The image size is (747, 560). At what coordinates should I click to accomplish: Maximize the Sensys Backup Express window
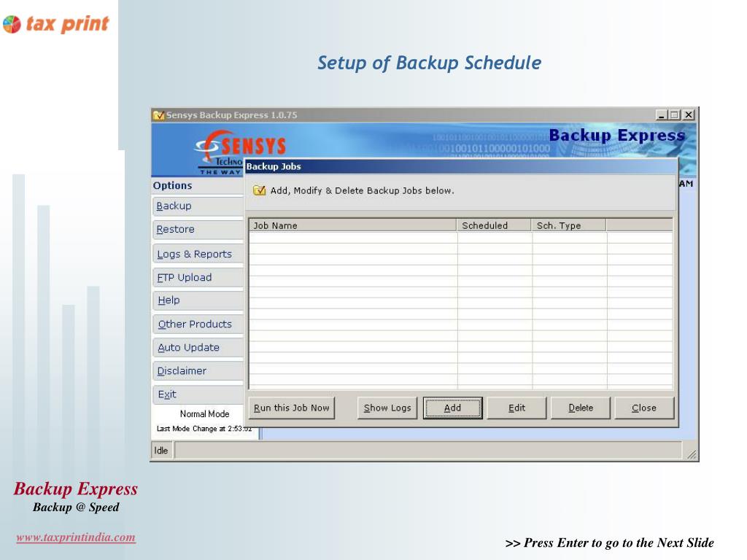(674, 114)
